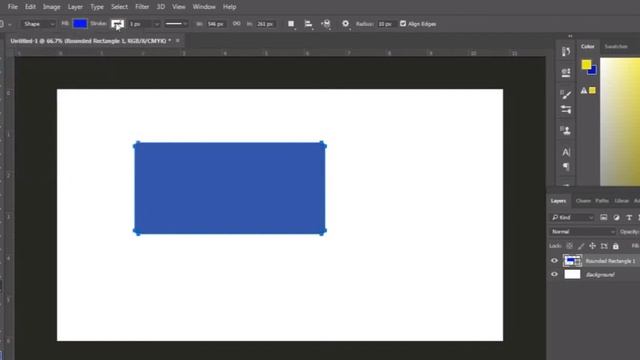Open the path alignment icon
The image size is (640, 360).
pyautogui.click(x=309, y=24)
